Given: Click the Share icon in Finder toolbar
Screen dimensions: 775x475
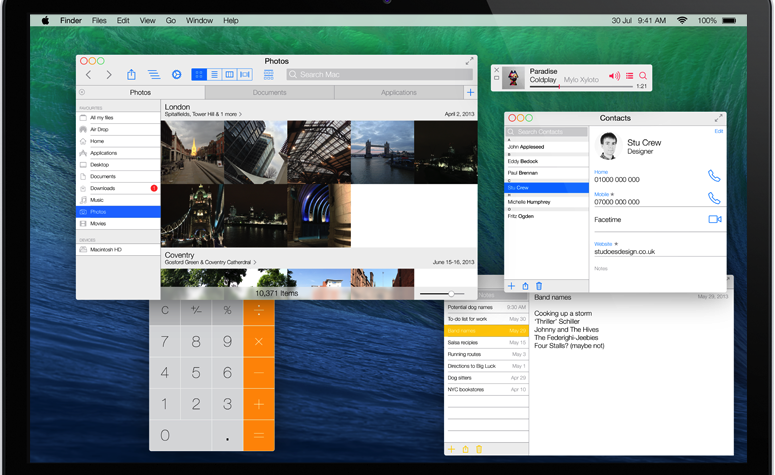Looking at the screenshot, I should click(x=131, y=75).
